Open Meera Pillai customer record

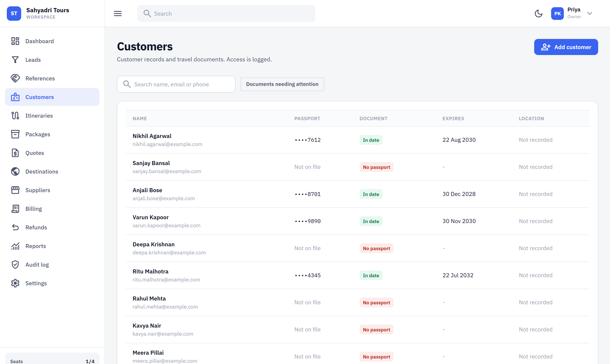coord(357,354)
